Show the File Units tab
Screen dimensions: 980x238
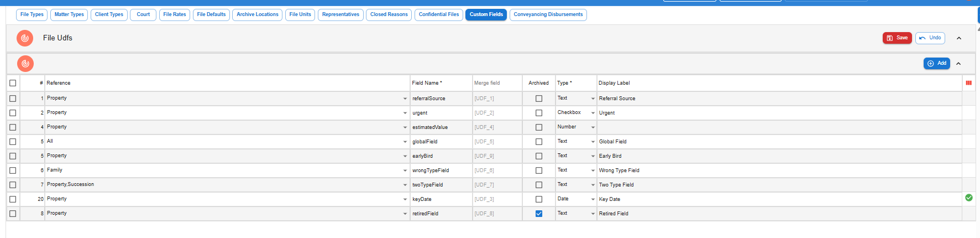tap(300, 14)
